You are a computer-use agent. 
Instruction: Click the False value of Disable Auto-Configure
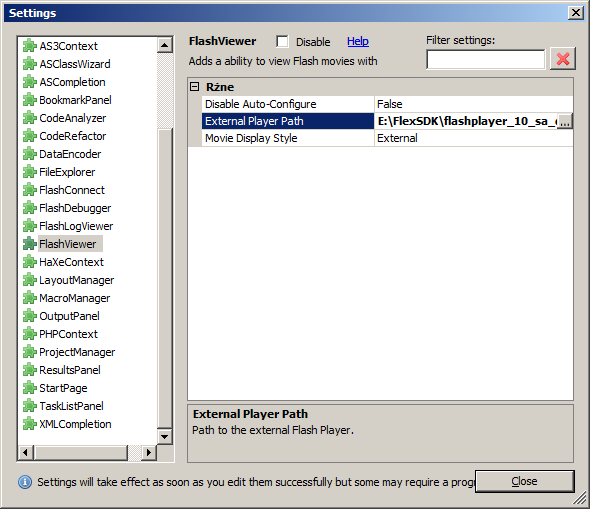tap(390, 104)
